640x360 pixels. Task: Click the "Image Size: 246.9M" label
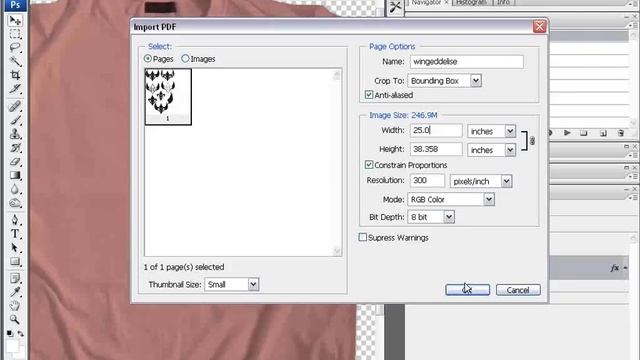pos(403,116)
